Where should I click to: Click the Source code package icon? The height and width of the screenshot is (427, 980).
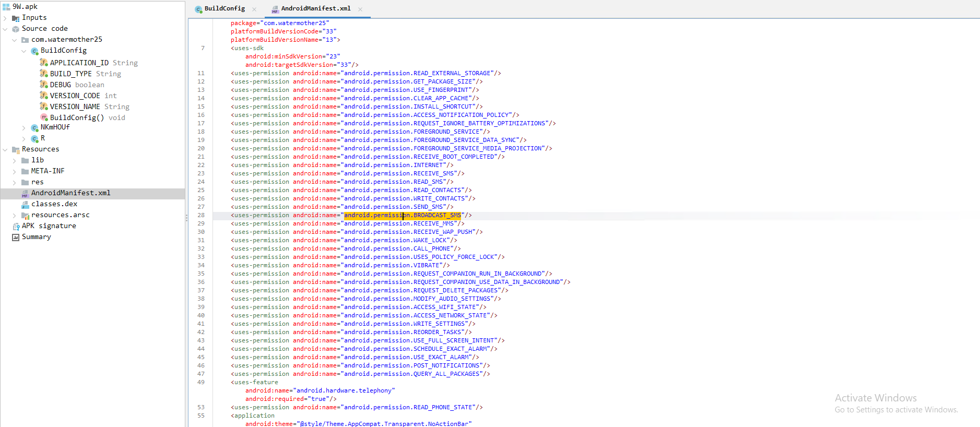click(x=16, y=29)
